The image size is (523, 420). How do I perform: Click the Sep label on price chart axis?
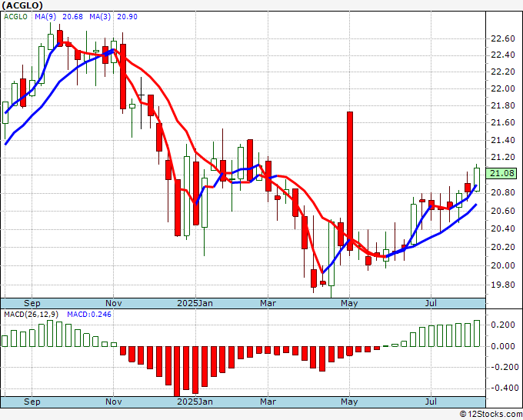pos(32,303)
